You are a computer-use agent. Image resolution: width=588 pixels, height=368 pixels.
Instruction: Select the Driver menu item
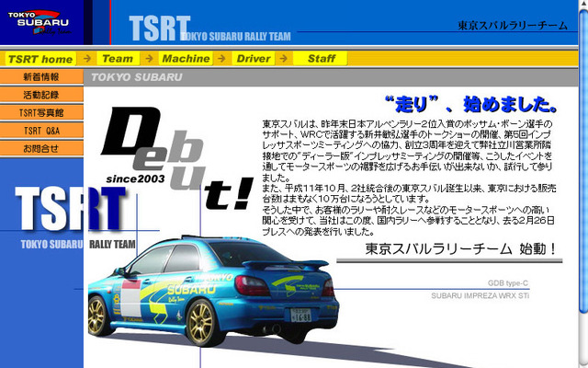254,59
